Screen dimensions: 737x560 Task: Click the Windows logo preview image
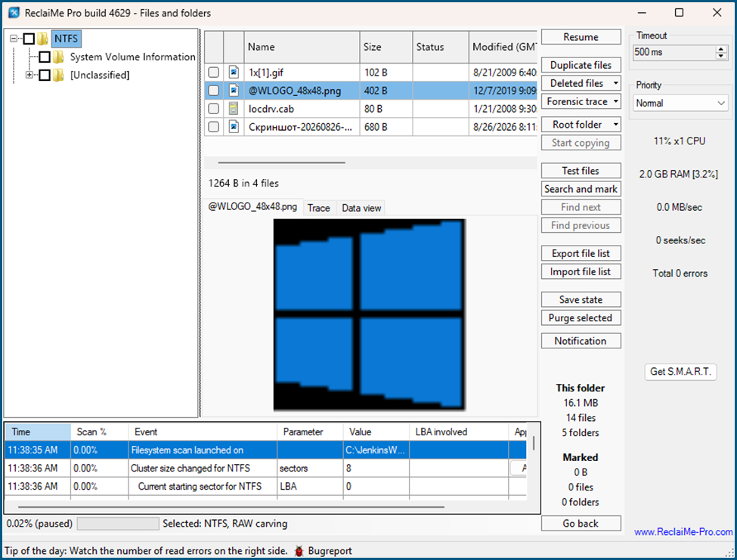[x=370, y=315]
